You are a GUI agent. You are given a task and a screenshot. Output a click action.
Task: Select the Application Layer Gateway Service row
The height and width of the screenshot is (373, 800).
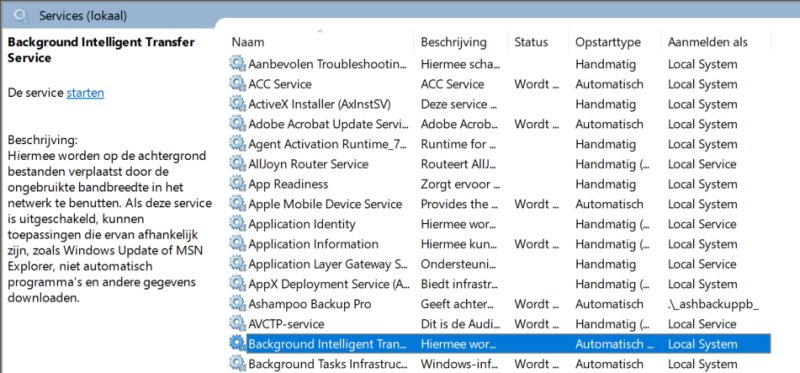[500, 264]
